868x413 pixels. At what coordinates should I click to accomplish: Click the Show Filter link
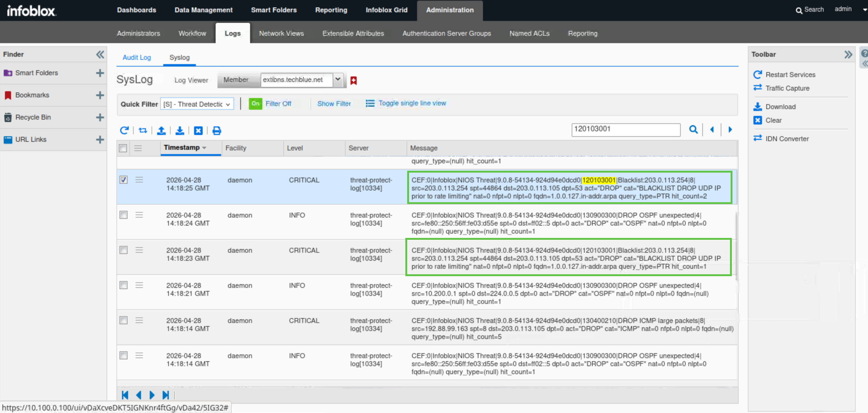click(x=334, y=104)
